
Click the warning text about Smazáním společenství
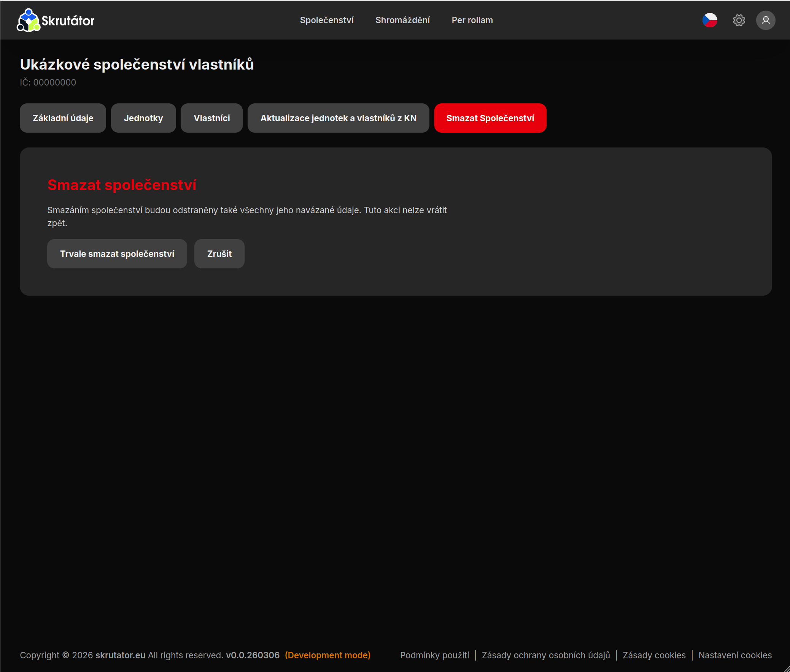tap(247, 216)
